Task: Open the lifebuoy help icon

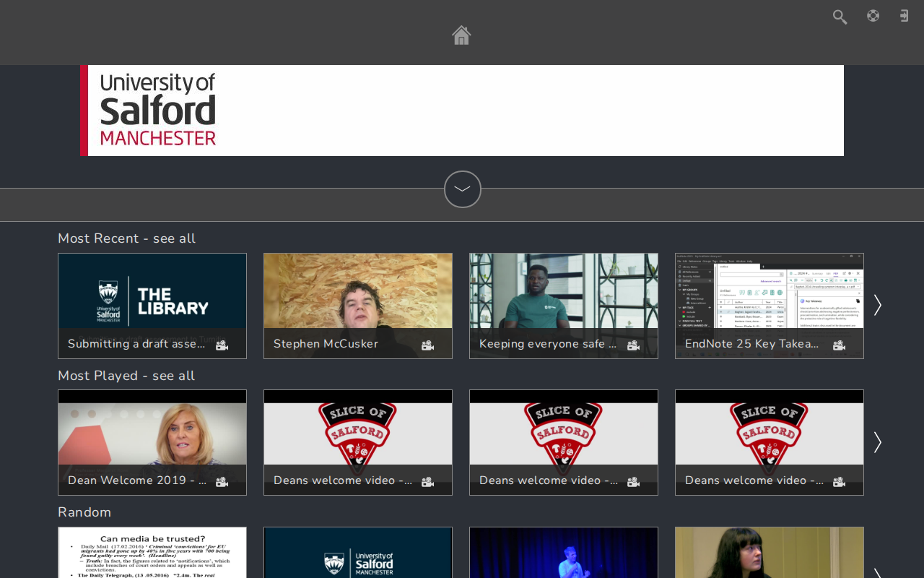Action: pyautogui.click(x=873, y=16)
